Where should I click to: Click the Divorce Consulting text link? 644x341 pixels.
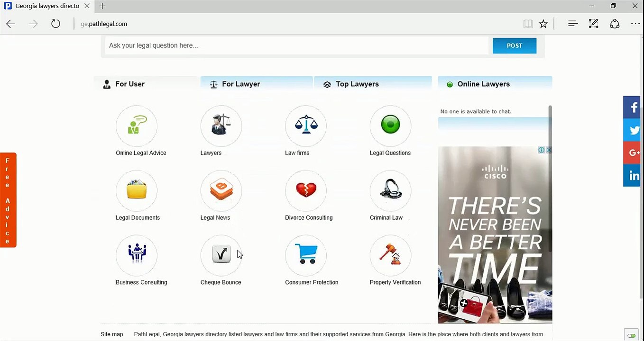[x=309, y=218]
